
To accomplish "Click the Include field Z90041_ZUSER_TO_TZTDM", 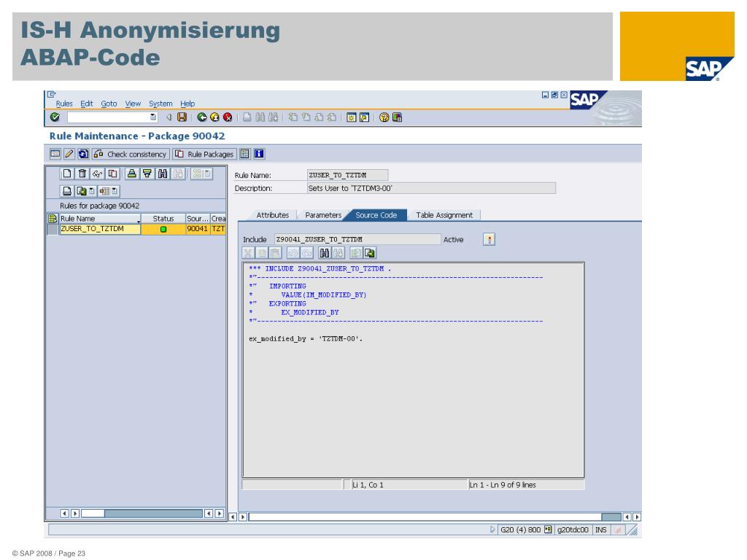I will click(x=357, y=239).
